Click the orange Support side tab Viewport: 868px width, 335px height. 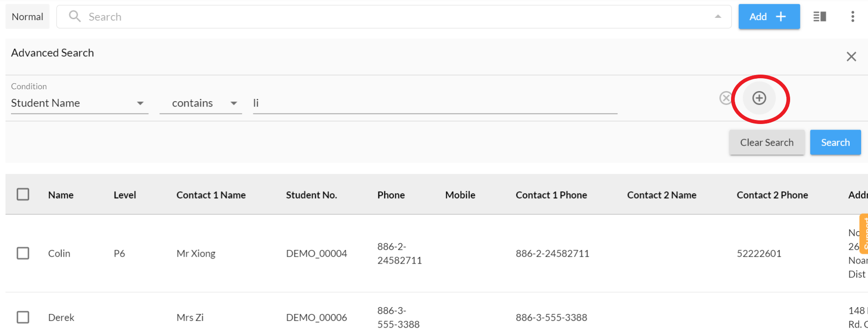click(864, 233)
